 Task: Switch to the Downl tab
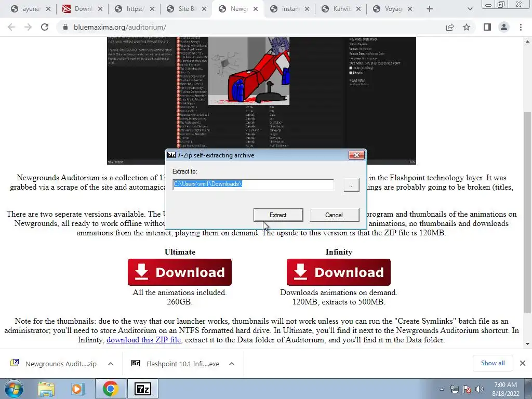pyautogui.click(x=83, y=9)
